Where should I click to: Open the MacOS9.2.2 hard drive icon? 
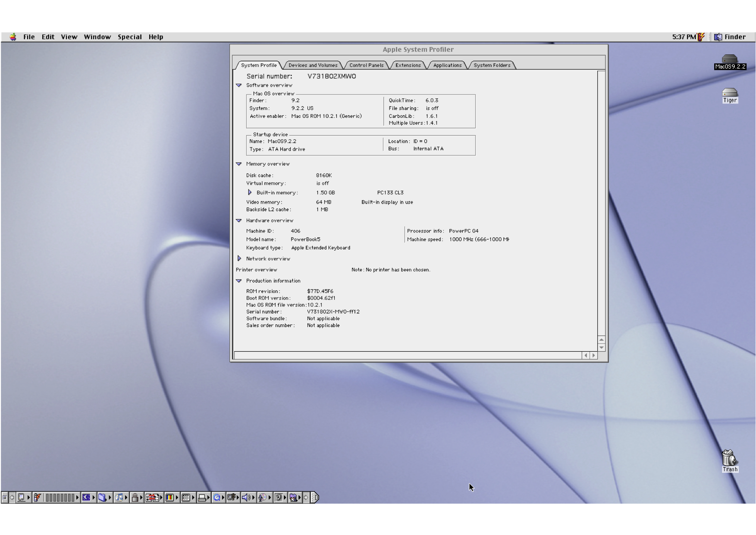coord(730,62)
